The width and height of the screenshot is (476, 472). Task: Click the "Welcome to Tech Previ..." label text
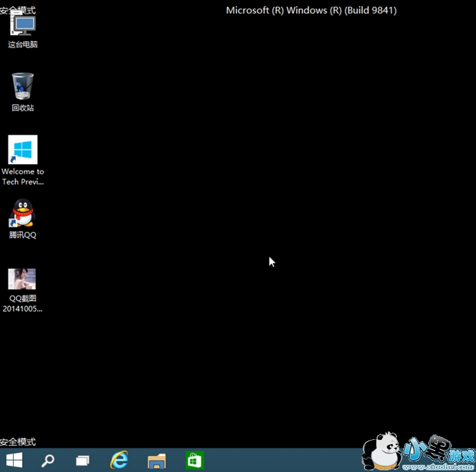[23, 177]
